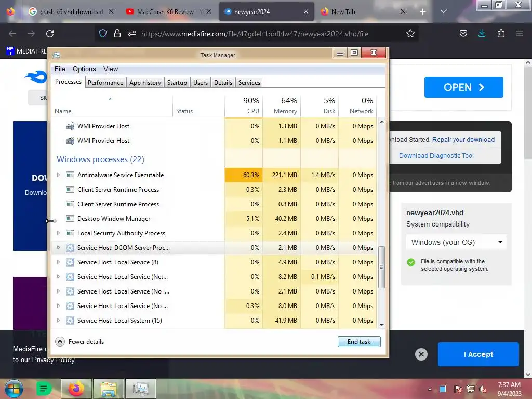Click the Task Manager taskbar icon

point(140,389)
